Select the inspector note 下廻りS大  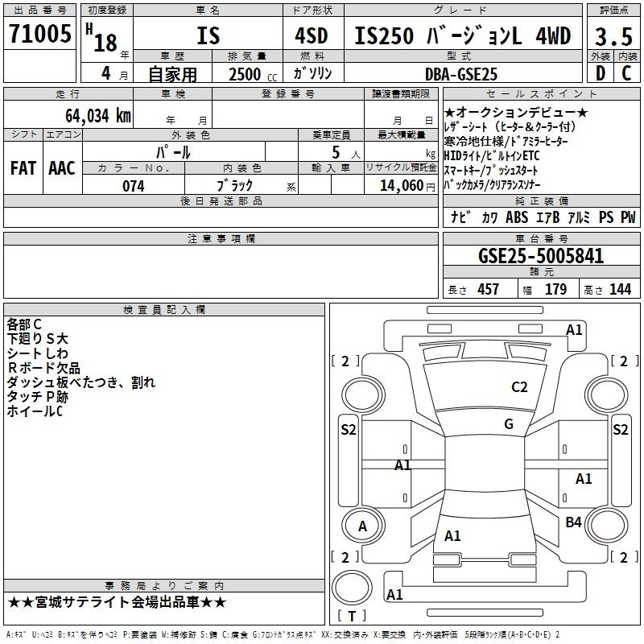pos(37,338)
